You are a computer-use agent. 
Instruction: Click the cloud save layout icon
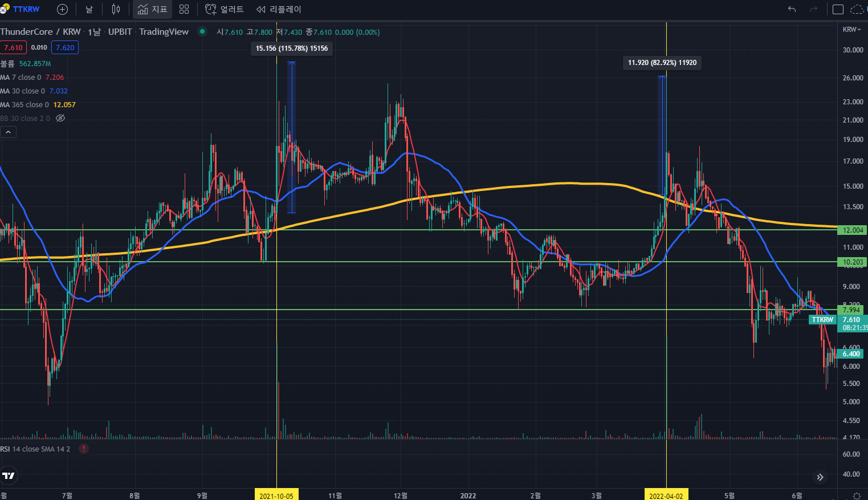tap(857, 9)
